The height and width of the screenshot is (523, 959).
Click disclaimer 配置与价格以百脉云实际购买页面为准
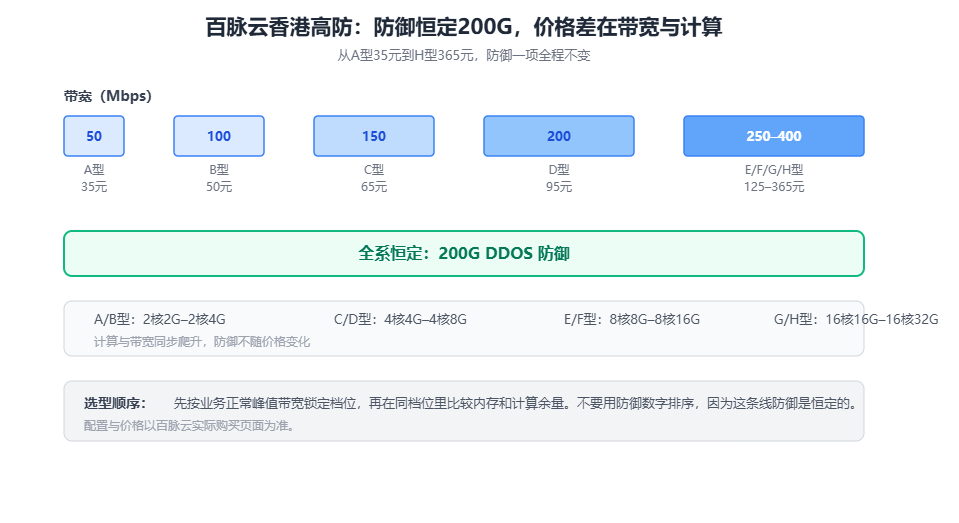(190, 426)
